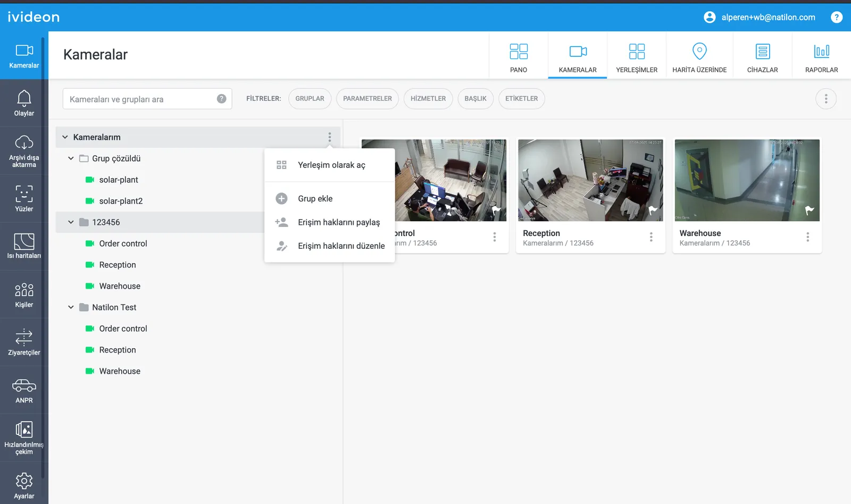Open the Olaylar bell icon in sidebar
This screenshot has width=851, height=504.
coord(24,103)
